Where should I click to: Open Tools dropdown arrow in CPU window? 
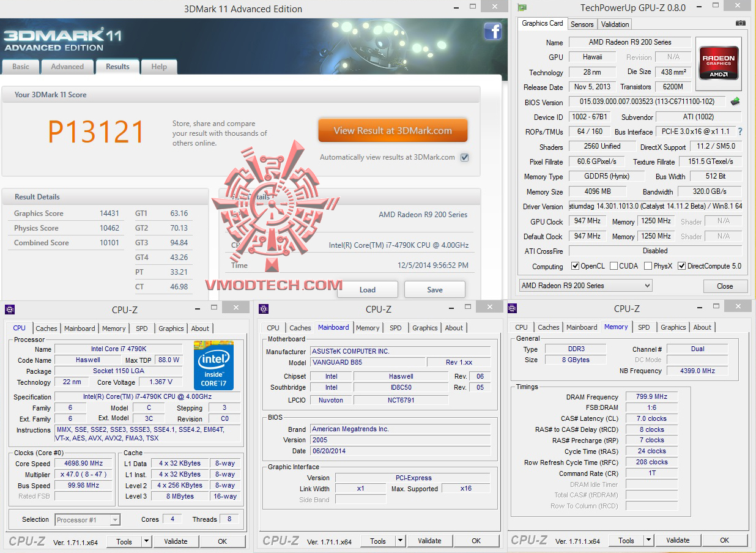146,541
